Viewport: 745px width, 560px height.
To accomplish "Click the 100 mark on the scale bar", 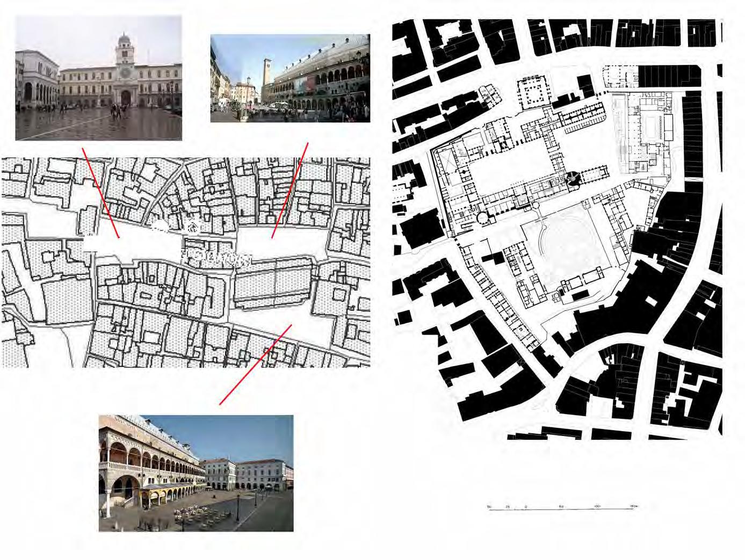I will [x=597, y=506].
